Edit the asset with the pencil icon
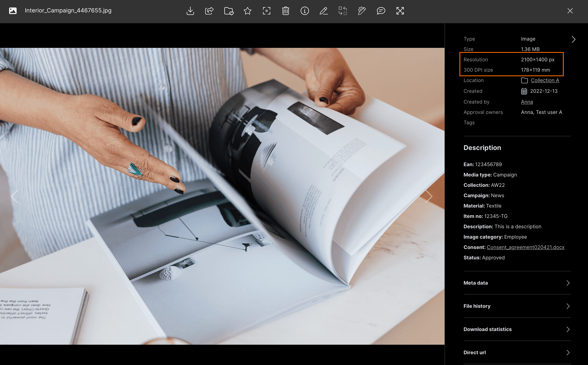The image size is (588, 365). (x=323, y=11)
